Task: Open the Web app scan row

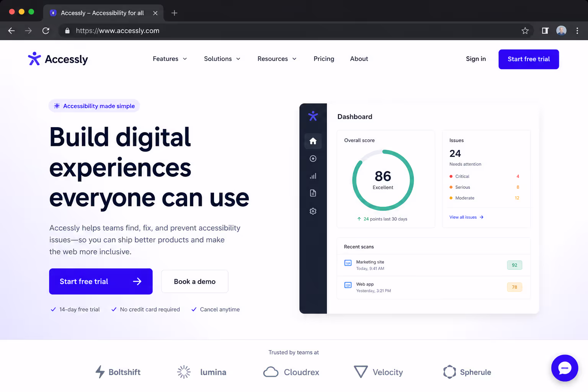Action: click(x=433, y=287)
